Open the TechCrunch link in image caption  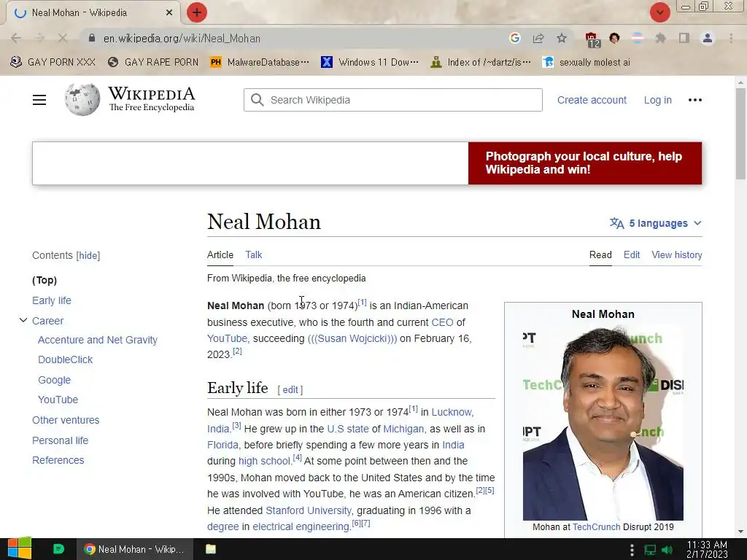coord(597,526)
